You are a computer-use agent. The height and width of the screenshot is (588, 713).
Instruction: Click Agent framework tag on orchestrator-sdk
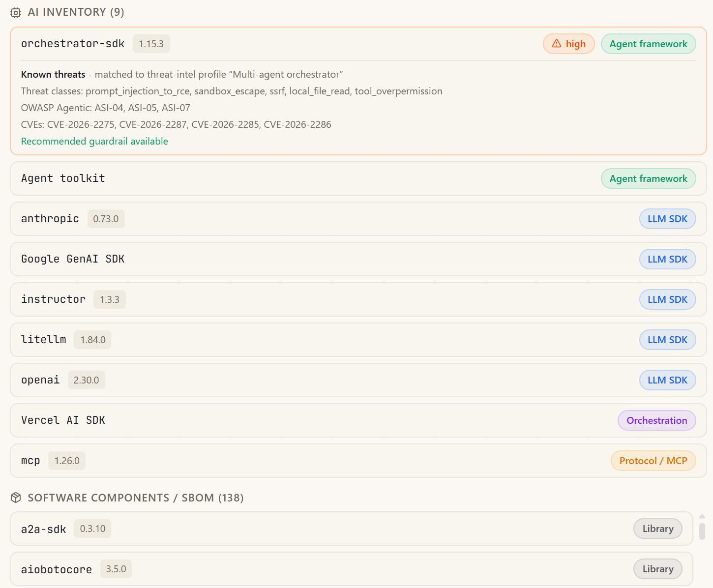tap(648, 44)
